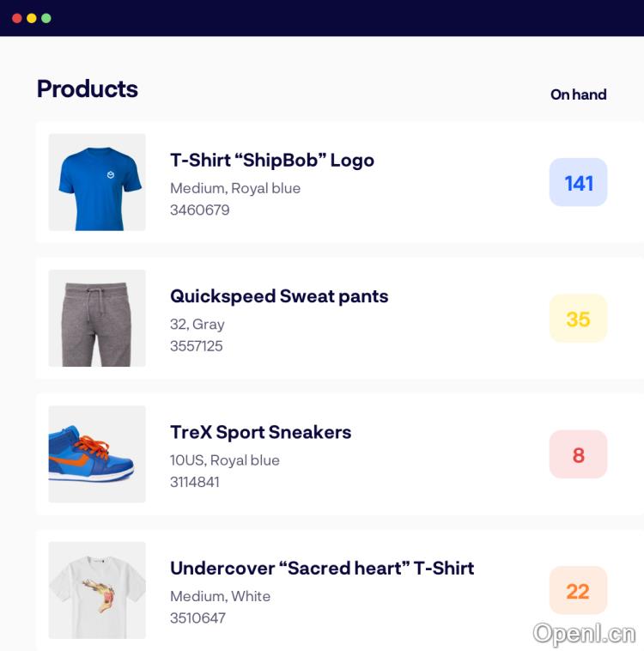Click the red close window dot

click(17, 18)
